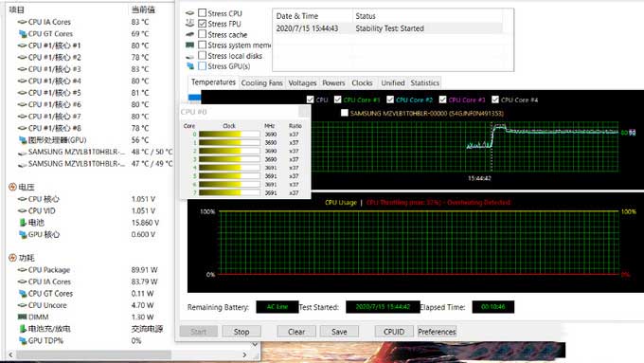The image size is (644, 363).
Task: Enable the Stress cache checkbox
Action: click(x=202, y=34)
